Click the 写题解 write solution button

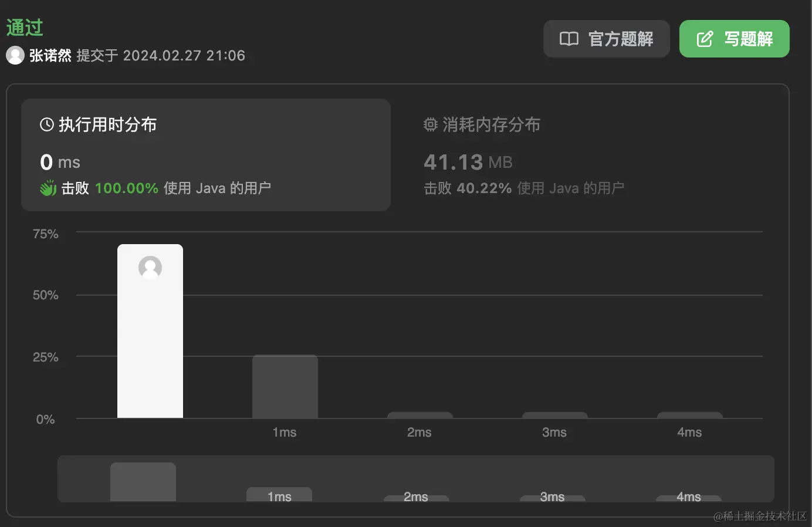pos(734,39)
